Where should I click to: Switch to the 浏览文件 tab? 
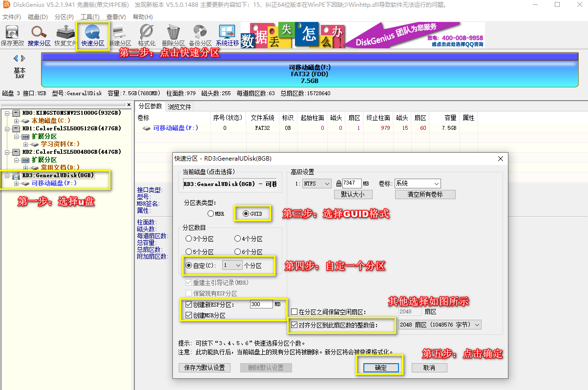tap(179, 106)
